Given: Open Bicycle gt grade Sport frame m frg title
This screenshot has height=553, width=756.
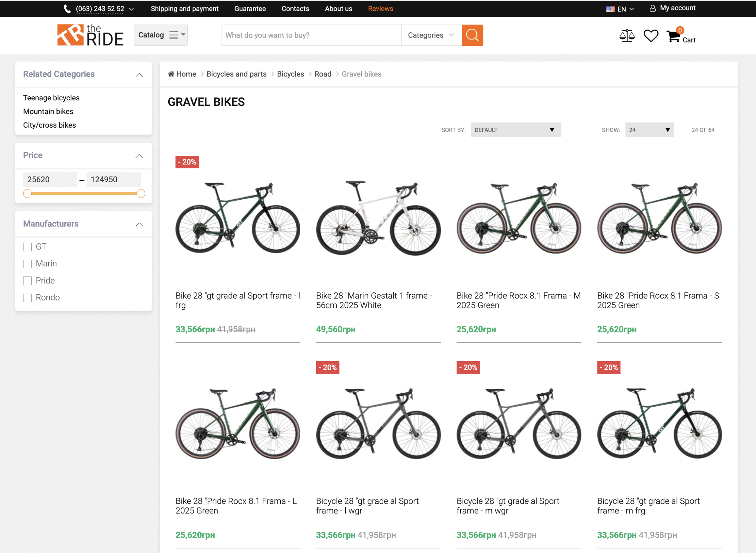Looking at the screenshot, I should [648, 506].
